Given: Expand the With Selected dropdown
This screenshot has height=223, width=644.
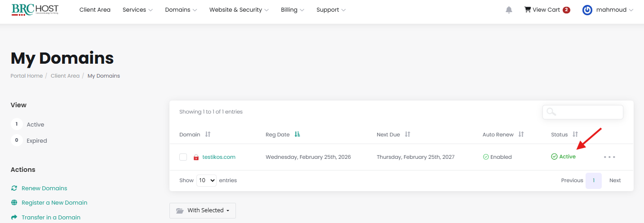Looking at the screenshot, I should [203, 210].
